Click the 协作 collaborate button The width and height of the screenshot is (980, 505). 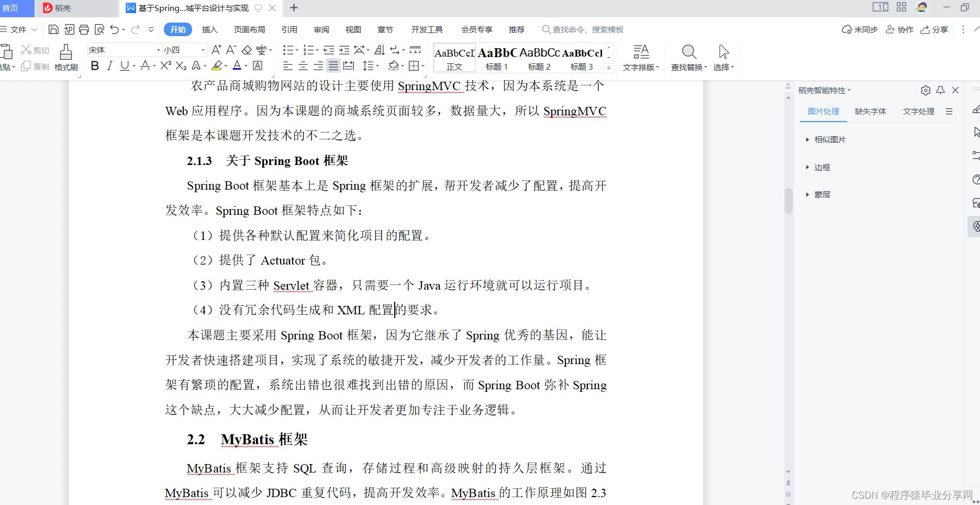point(899,29)
